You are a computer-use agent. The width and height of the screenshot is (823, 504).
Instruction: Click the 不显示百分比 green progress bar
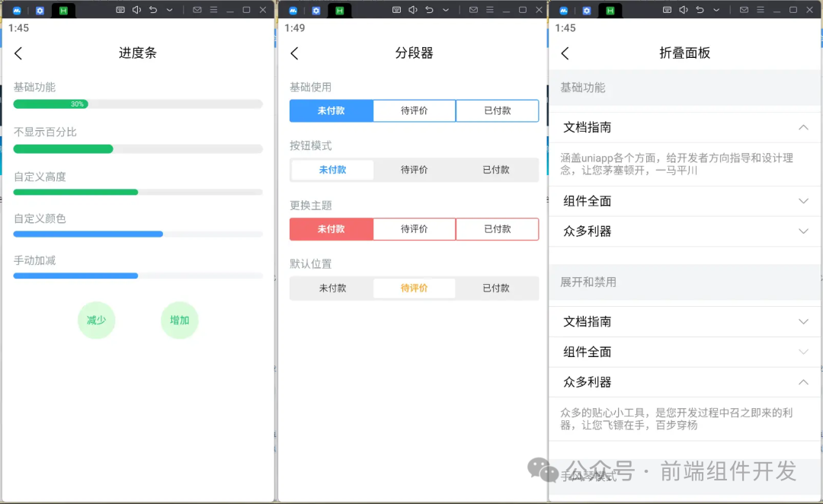[138, 149]
